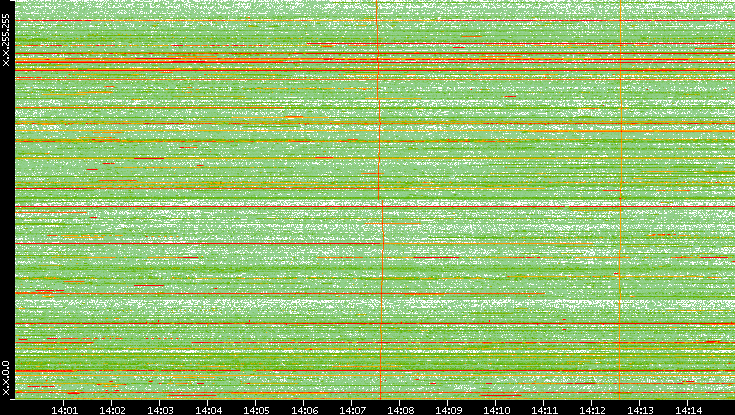Click the x.x.0.0 address axis label
This screenshot has width=735, height=415.
point(6,378)
